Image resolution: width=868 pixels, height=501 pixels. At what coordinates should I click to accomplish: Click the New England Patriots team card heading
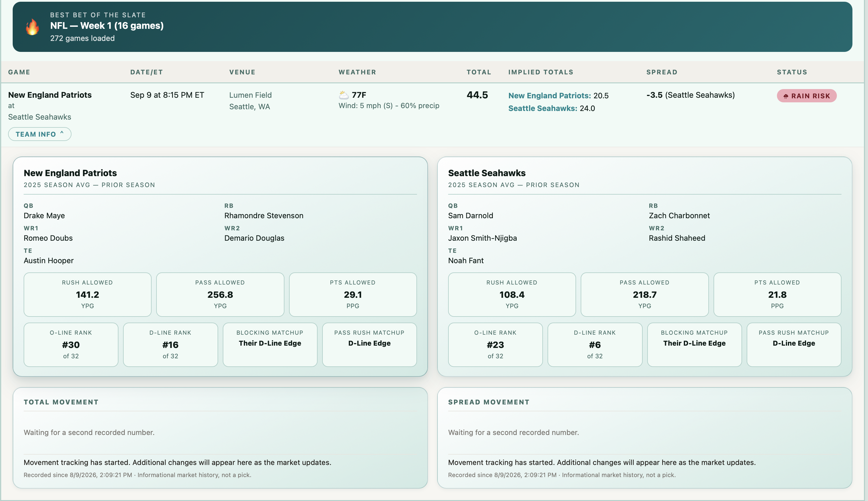(70, 173)
